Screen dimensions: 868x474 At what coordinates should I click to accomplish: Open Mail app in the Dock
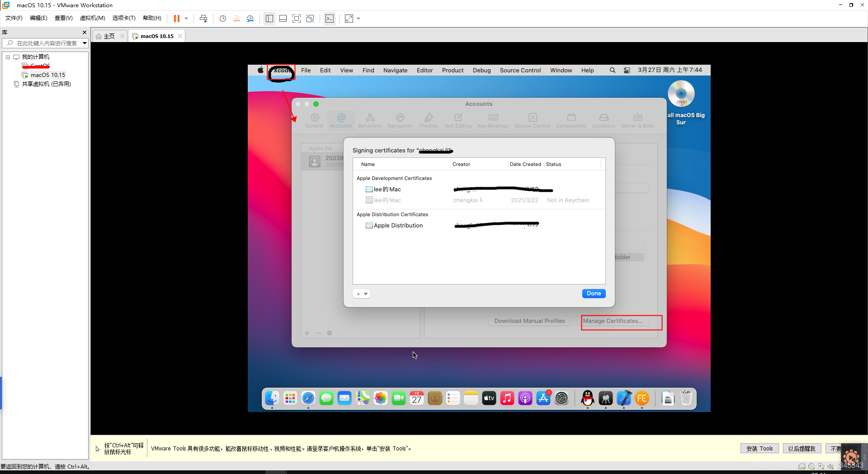point(344,398)
